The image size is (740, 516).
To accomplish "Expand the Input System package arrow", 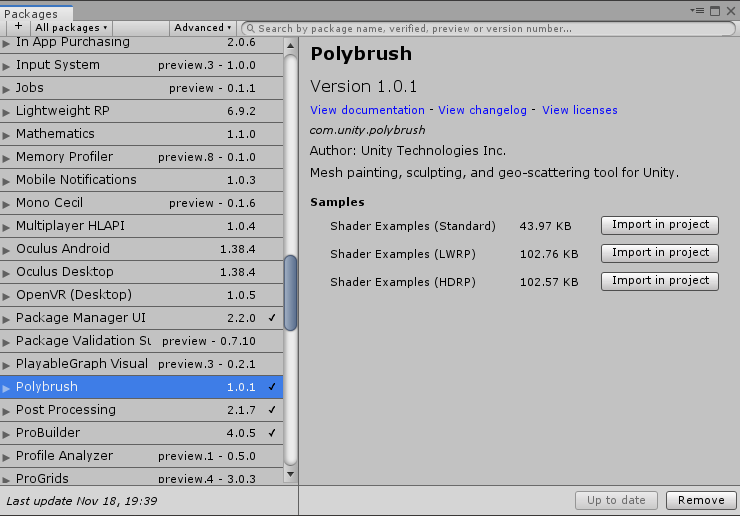I will pos(7,66).
